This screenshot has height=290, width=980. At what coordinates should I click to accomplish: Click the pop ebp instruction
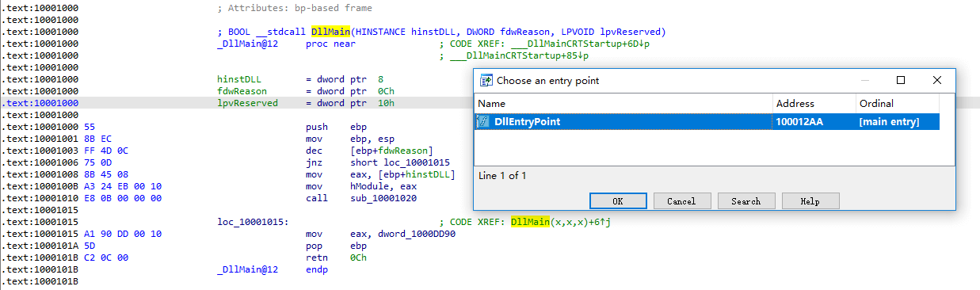337,246
